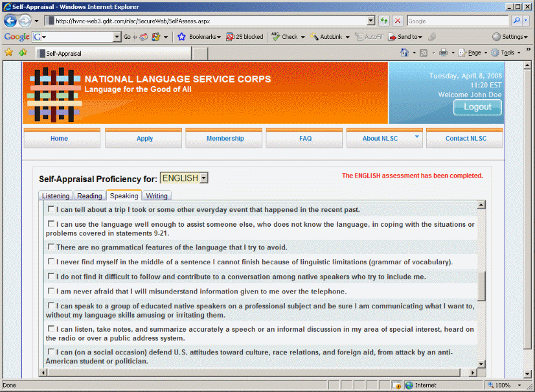The width and height of the screenshot is (535, 392).
Task: Check 'listen, take notes, and summarize' box
Action: (x=51, y=329)
